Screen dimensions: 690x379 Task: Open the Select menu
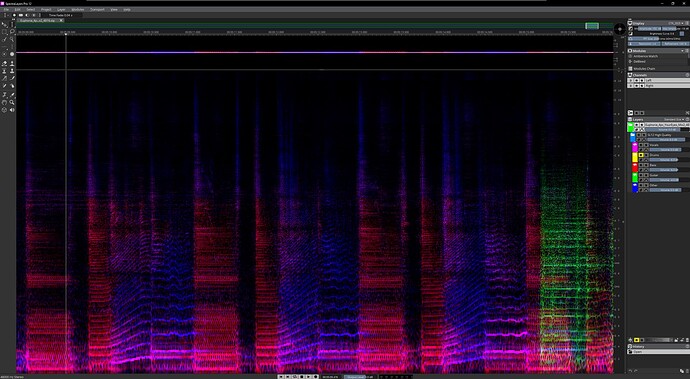tap(30, 9)
